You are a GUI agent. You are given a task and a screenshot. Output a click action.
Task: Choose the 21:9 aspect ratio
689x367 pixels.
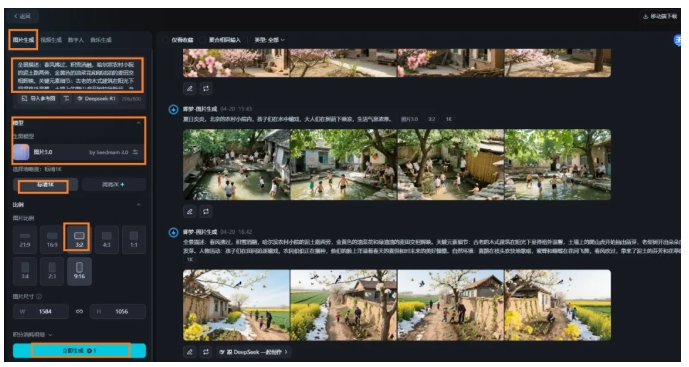[25, 240]
